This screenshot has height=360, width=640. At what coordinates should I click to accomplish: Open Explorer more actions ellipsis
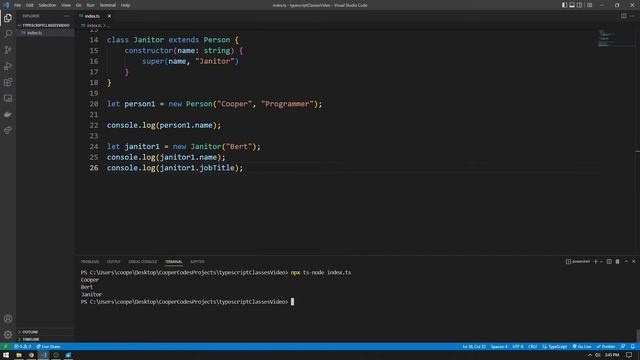tap(67, 16)
